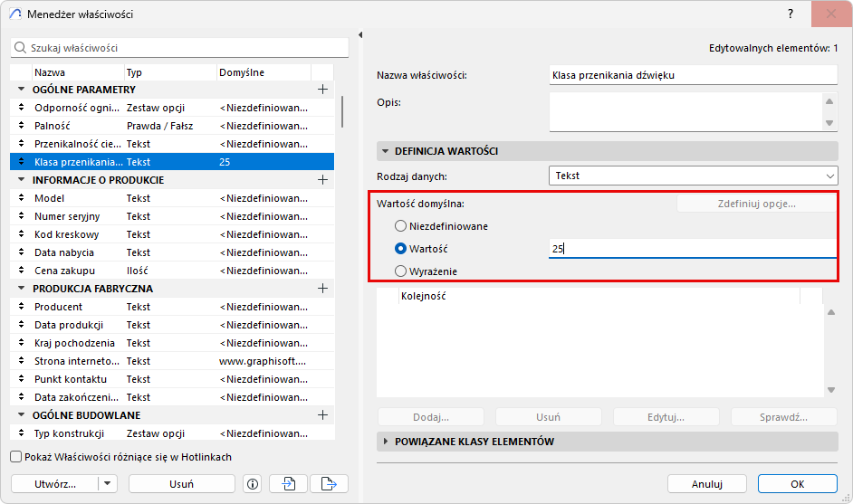Screen dimensions: 853x504
Task: Click the reorder handle of Punkt kontaktu row
Action: point(21,379)
